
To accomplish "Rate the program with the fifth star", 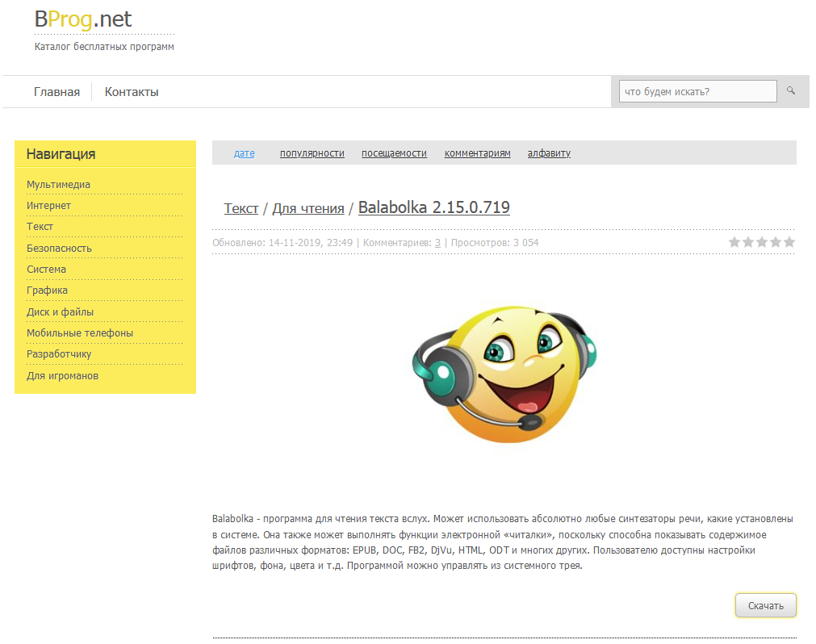I will point(789,241).
